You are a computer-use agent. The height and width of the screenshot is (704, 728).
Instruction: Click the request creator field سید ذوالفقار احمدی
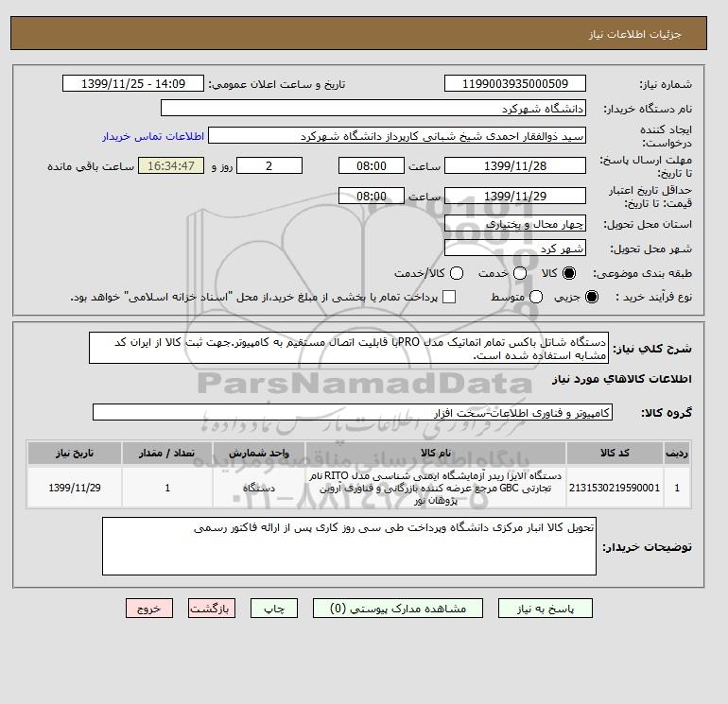[397, 136]
